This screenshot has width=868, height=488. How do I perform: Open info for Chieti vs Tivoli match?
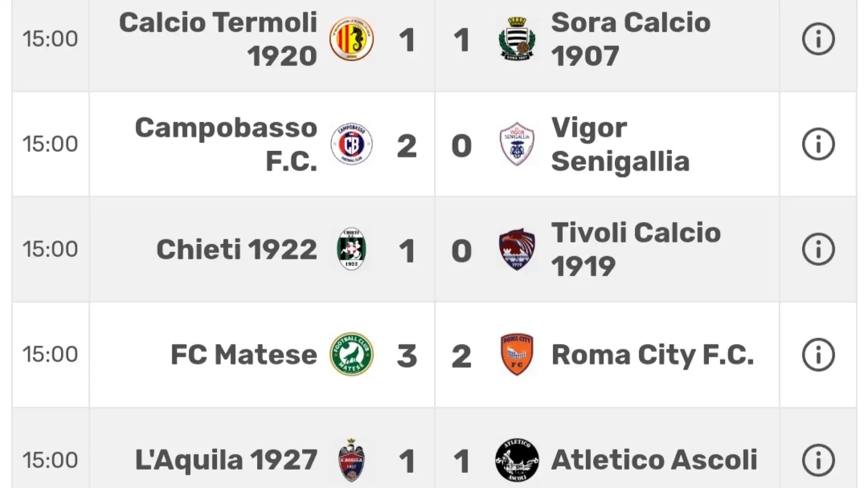click(x=818, y=249)
